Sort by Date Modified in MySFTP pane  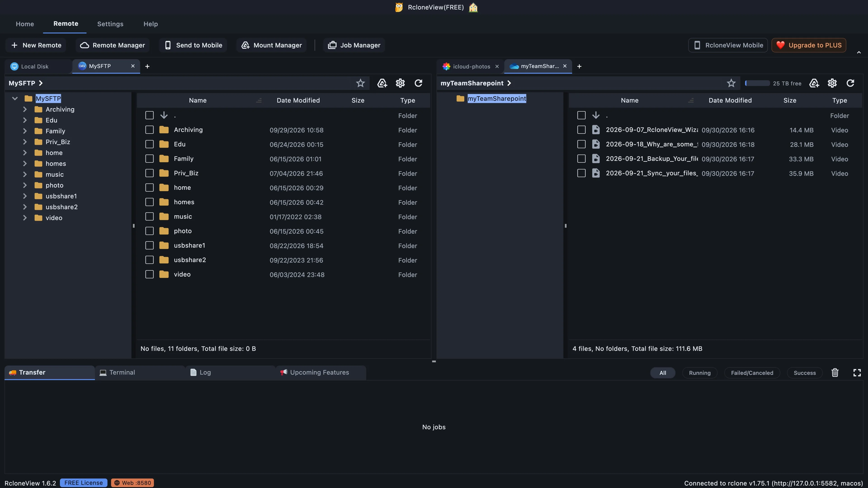click(x=298, y=100)
